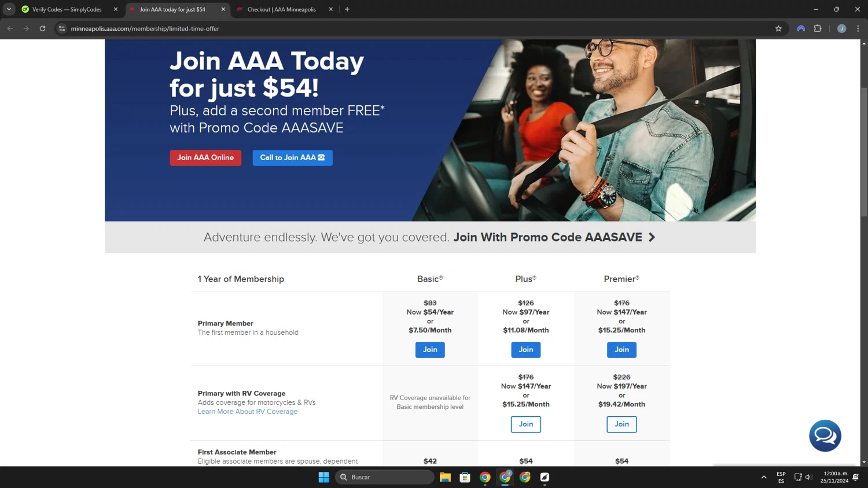This screenshot has height=488, width=868.
Task: Click the 1 Year of Membership heading
Action: [x=241, y=279]
